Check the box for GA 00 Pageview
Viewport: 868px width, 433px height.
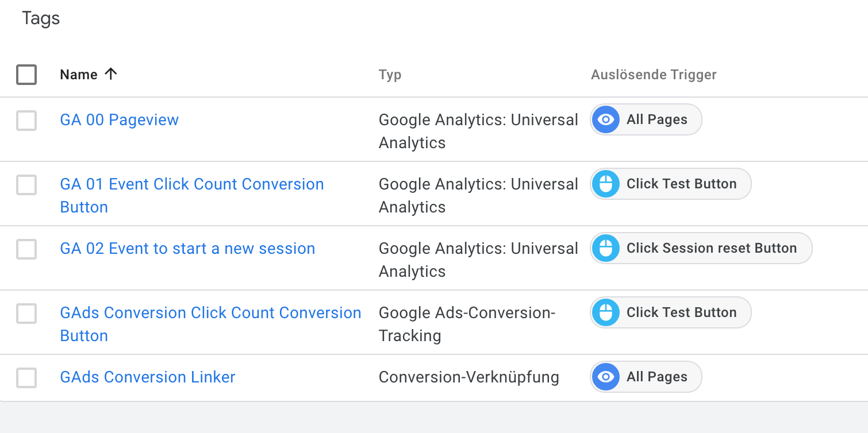click(26, 121)
